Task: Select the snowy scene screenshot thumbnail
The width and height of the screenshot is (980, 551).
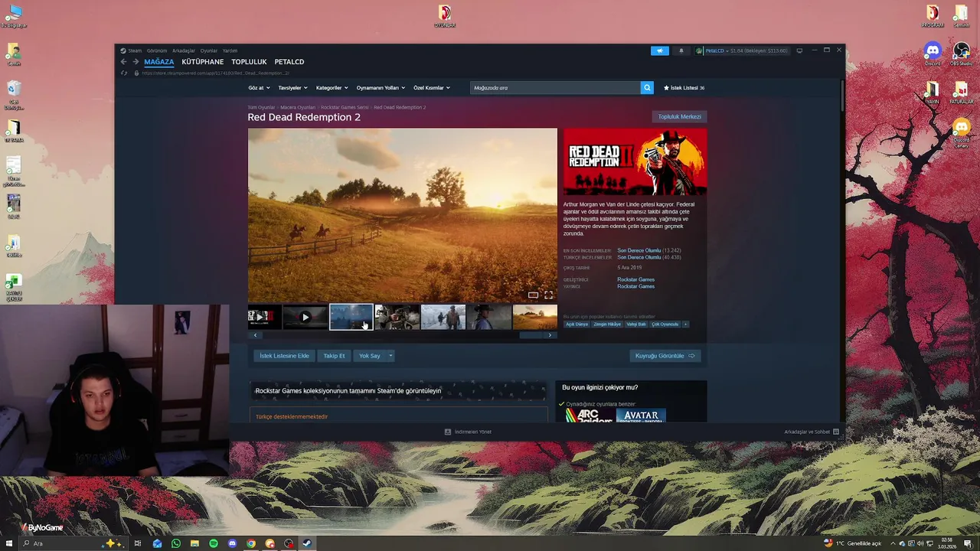Action: (x=443, y=317)
